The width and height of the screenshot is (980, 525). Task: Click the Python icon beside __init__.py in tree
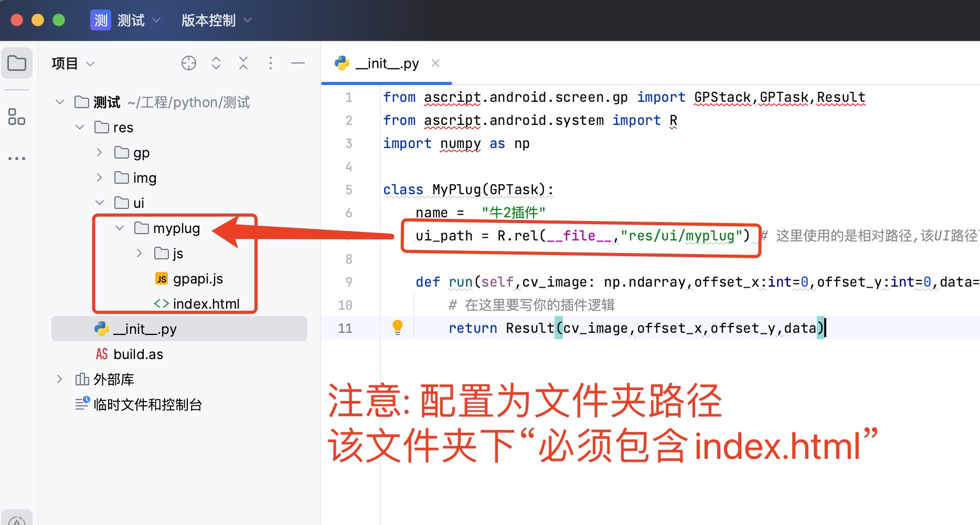tap(102, 329)
